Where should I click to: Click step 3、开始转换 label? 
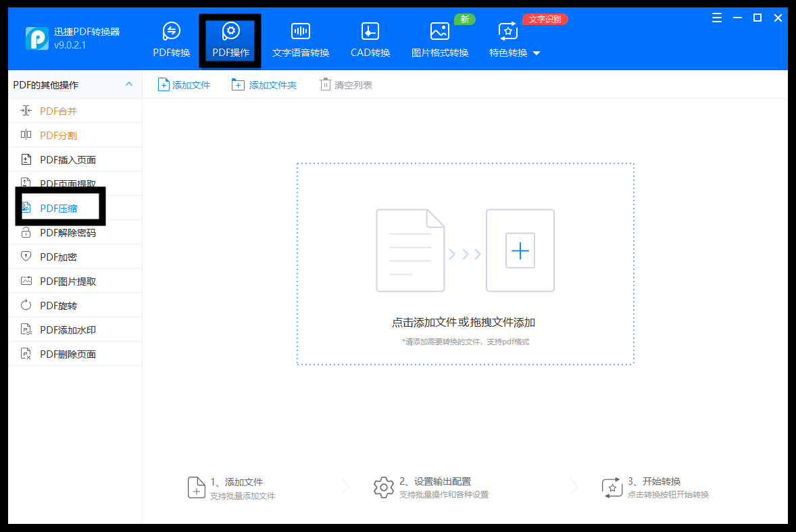(x=654, y=481)
